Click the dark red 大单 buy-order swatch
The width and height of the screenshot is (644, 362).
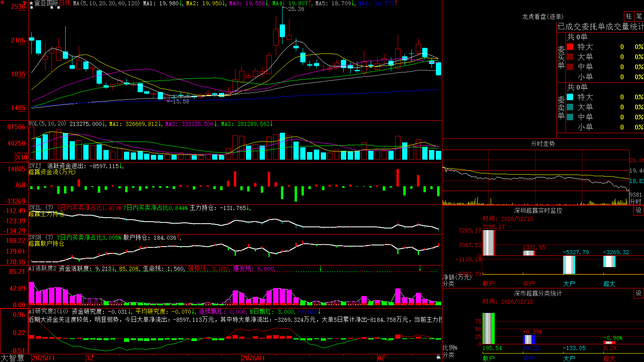[x=570, y=57]
